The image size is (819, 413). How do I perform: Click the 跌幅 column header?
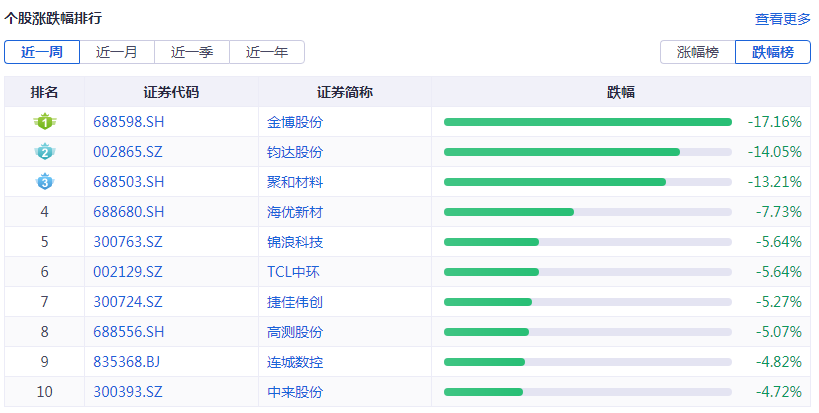tap(621, 92)
